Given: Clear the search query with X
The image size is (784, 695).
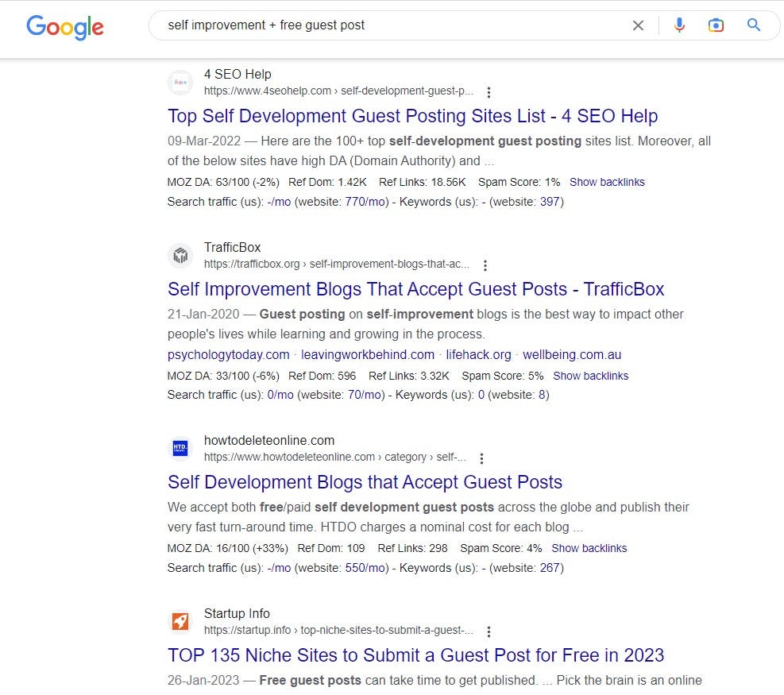Looking at the screenshot, I should point(638,25).
